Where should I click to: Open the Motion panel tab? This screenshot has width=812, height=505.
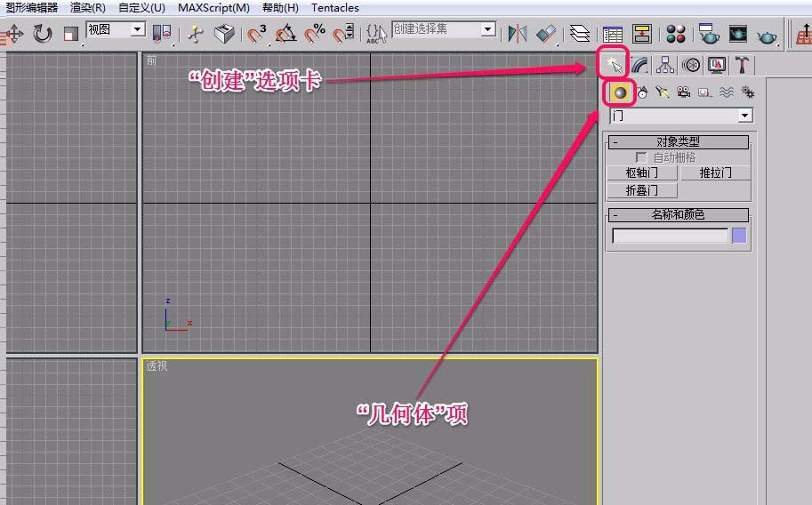click(x=691, y=65)
